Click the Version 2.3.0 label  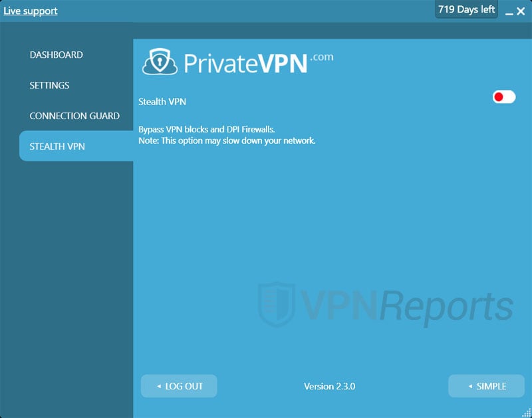[329, 386]
